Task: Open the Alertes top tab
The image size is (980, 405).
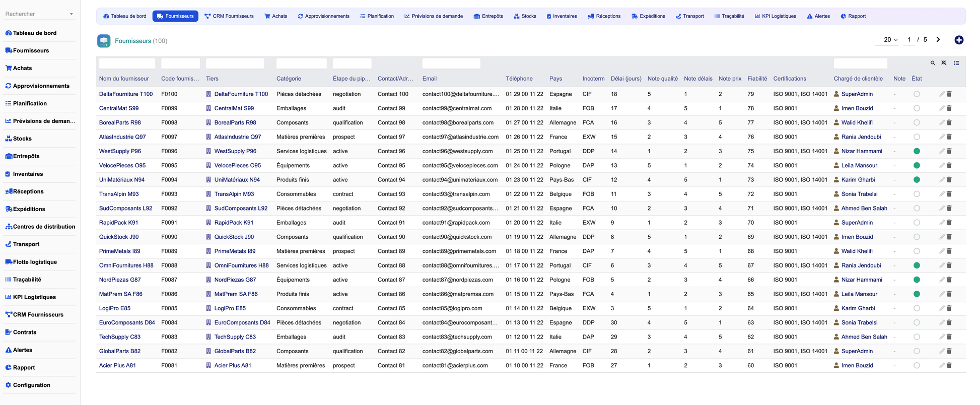Action: (x=818, y=16)
